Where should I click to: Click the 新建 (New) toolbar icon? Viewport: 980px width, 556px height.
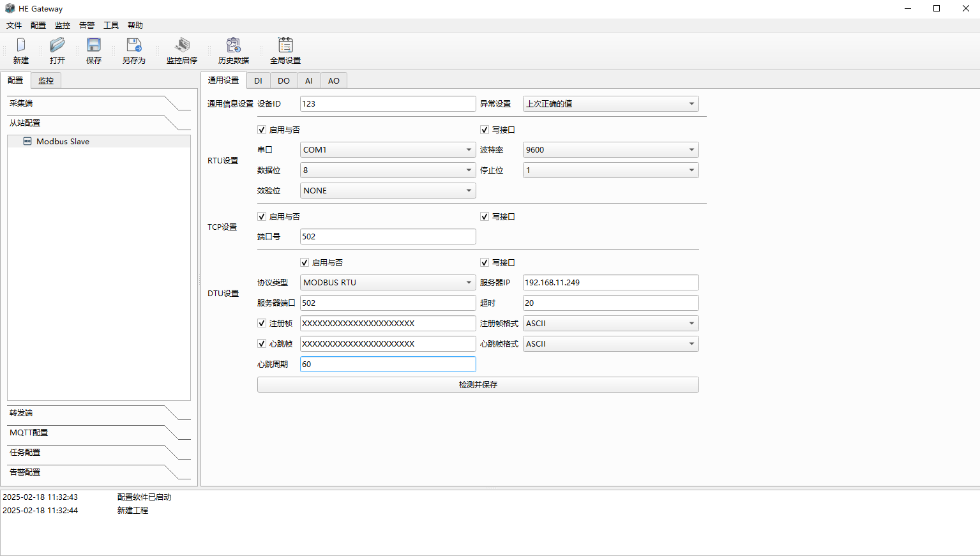pyautogui.click(x=21, y=45)
